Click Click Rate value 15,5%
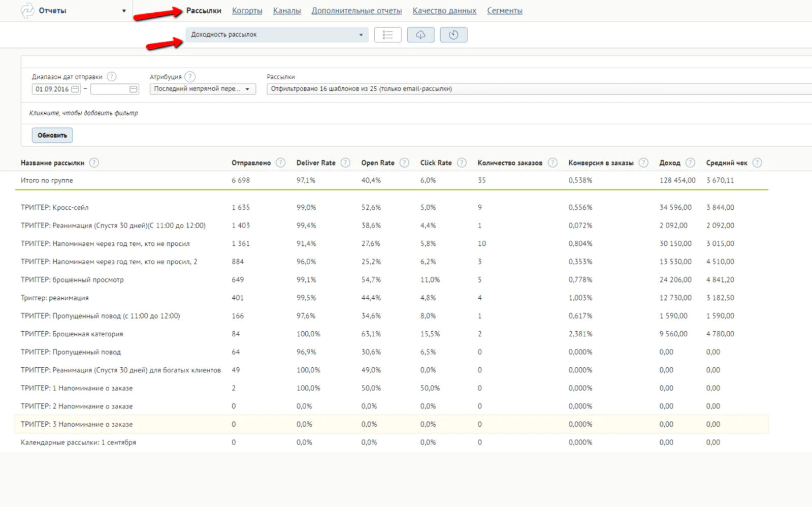This screenshot has height=507, width=812. 430,334
